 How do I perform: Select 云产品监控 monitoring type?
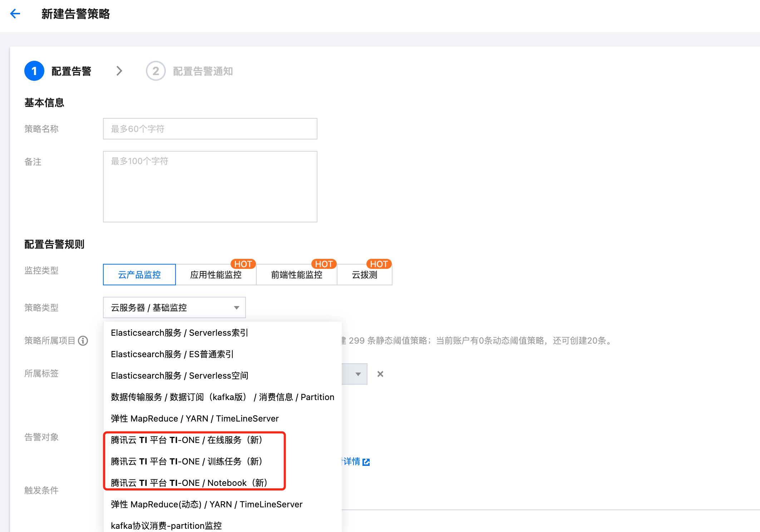pos(139,275)
